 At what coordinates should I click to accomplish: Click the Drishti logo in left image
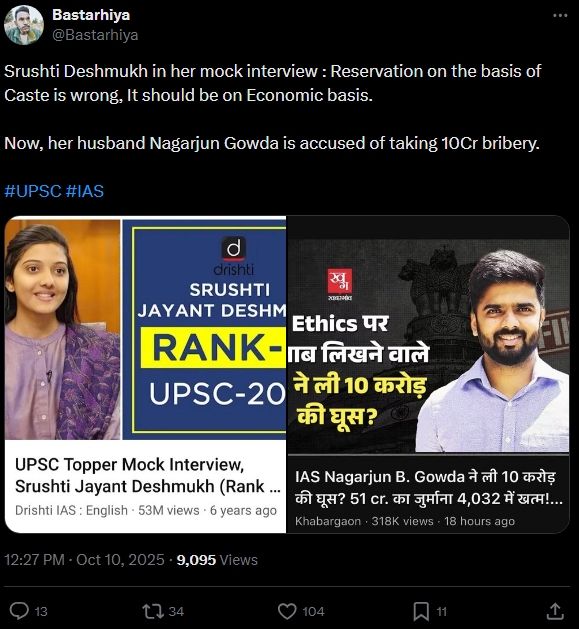pyautogui.click(x=234, y=256)
